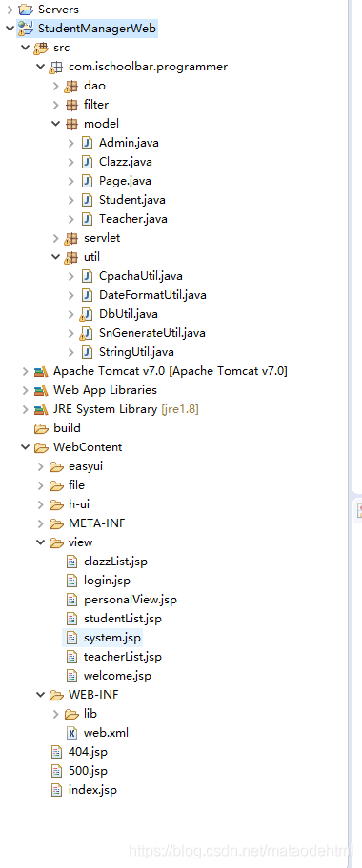Click the Apache Tomcat v7.0 library icon

(41, 371)
